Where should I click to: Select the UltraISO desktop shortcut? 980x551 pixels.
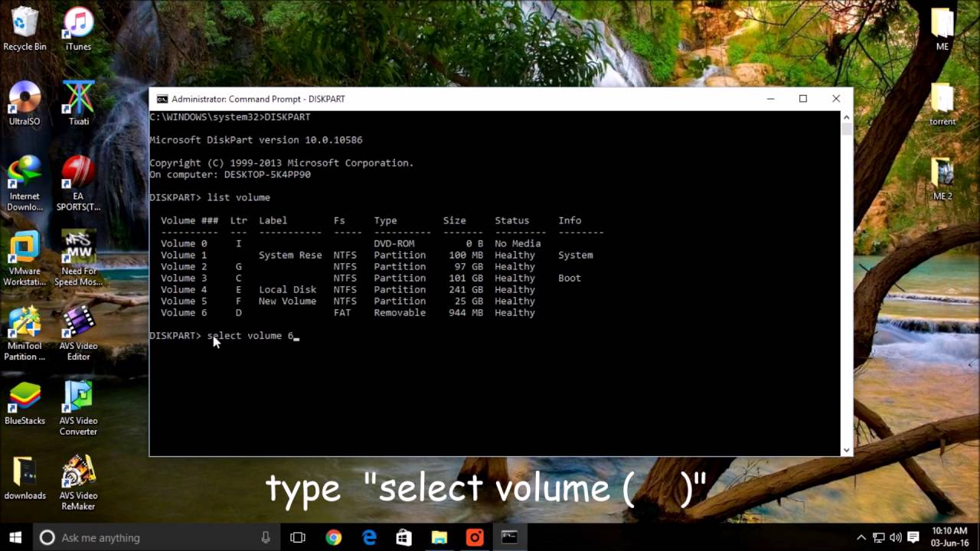click(x=24, y=103)
